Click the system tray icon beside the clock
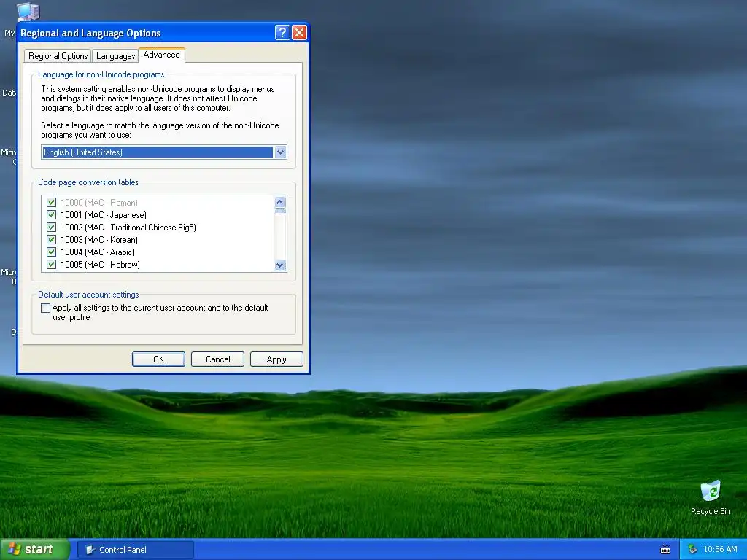 tap(693, 550)
